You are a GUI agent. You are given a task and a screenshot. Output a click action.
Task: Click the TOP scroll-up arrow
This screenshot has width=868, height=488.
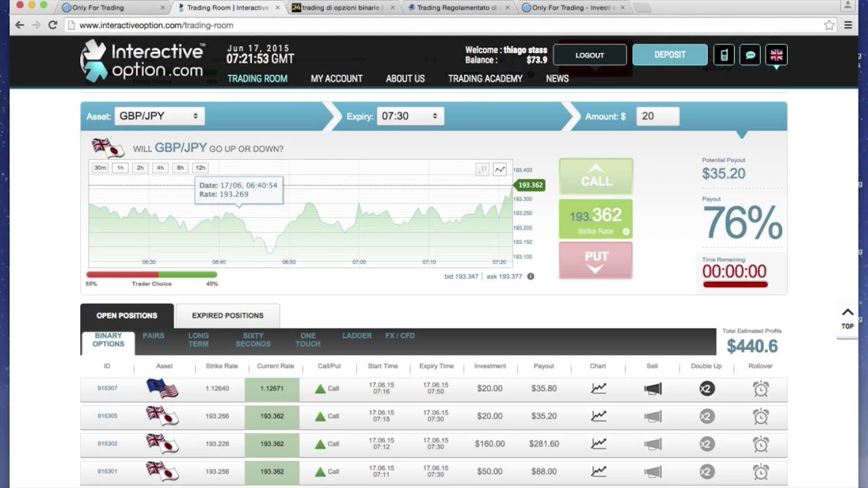pos(848,319)
